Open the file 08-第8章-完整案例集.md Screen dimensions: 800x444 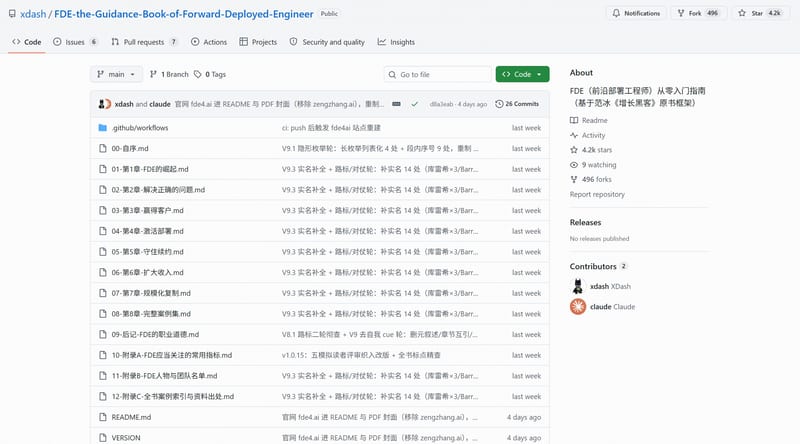point(151,313)
